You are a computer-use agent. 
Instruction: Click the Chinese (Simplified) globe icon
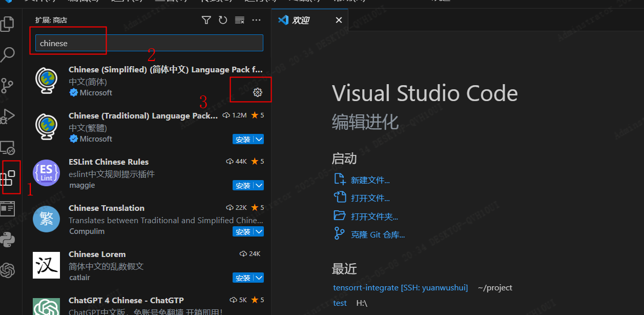pos(47,81)
